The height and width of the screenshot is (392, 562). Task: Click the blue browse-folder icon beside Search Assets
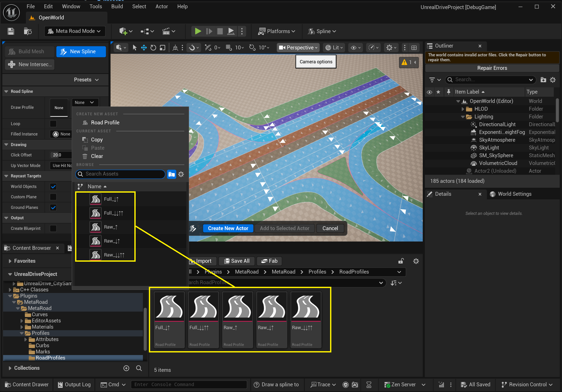[171, 174]
